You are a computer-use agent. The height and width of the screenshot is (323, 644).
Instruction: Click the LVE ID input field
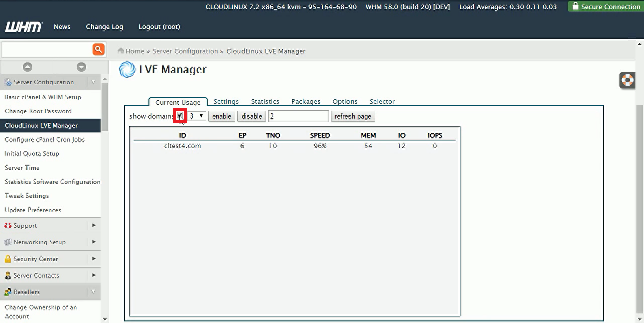298,116
